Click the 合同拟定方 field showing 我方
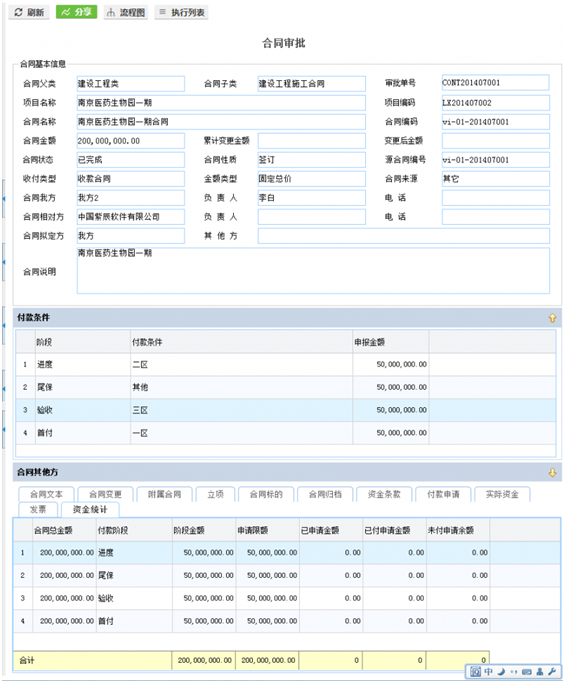 pos(131,236)
